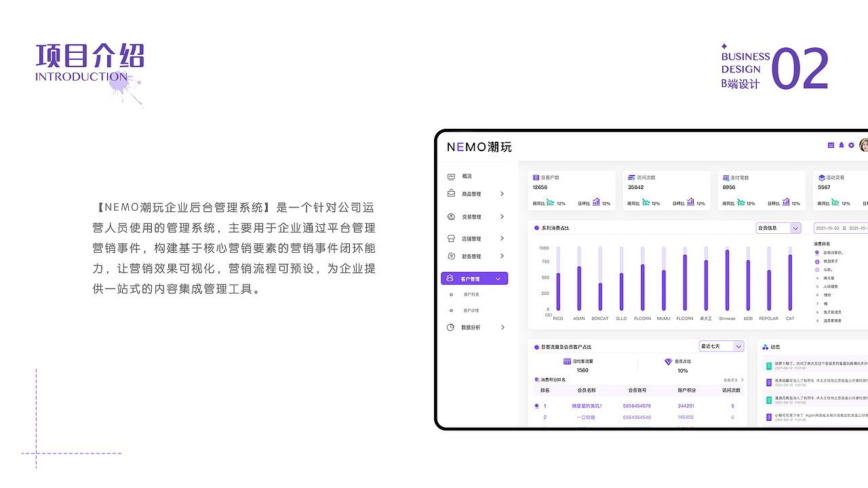Click account points value 244251
Screen dimensions: 868x488
[686, 406]
